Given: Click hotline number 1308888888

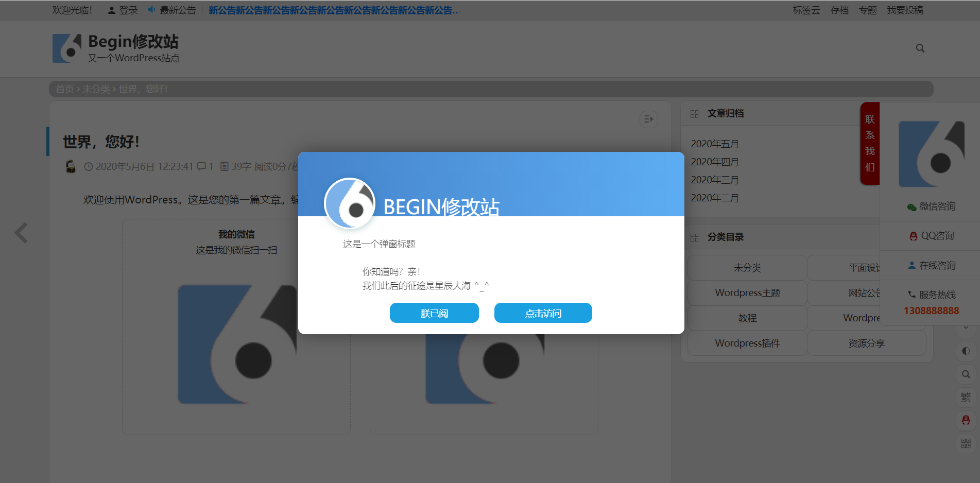Looking at the screenshot, I should (931, 310).
